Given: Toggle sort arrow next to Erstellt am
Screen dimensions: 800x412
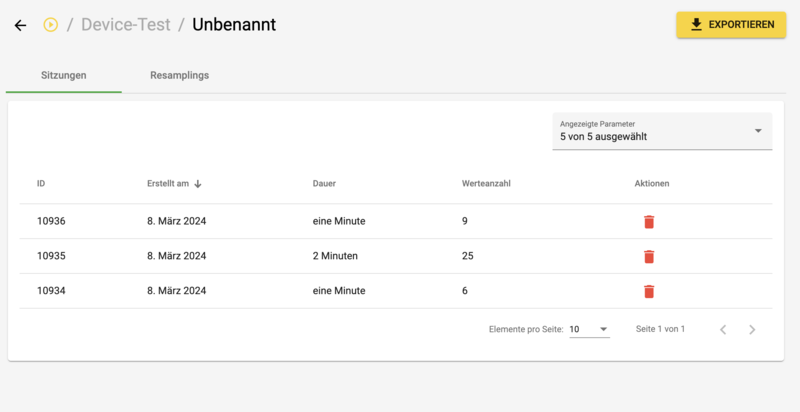Looking at the screenshot, I should [x=198, y=184].
